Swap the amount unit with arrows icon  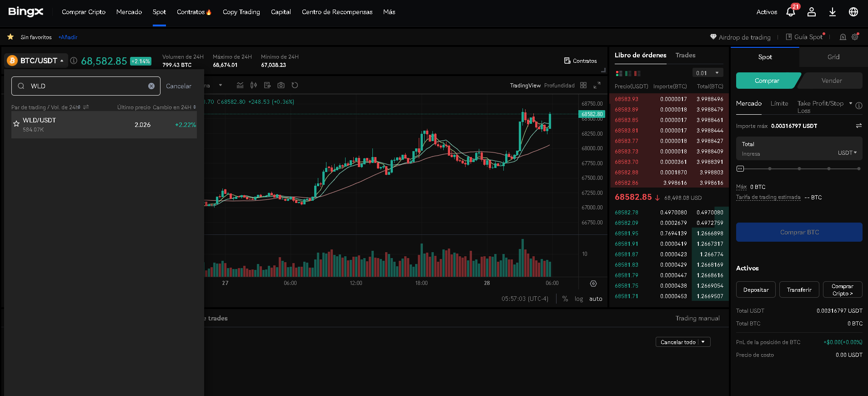859,126
